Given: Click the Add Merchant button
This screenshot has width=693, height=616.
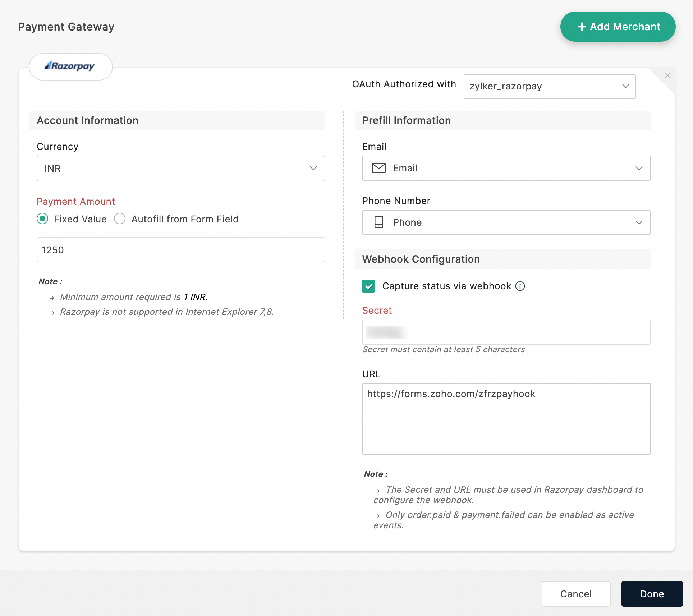Looking at the screenshot, I should [x=618, y=27].
